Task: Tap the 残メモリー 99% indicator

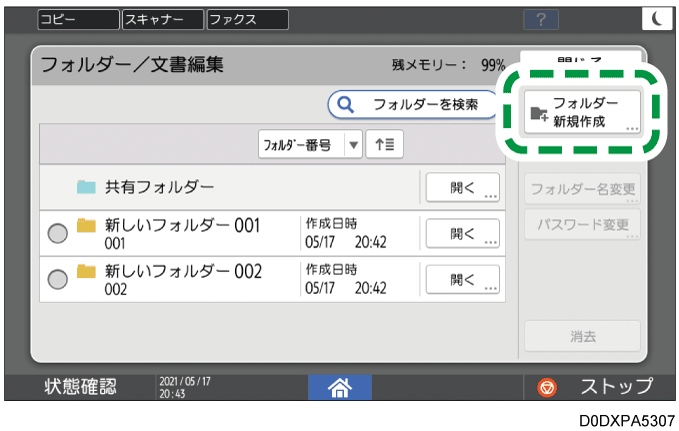Action: pyautogui.click(x=449, y=65)
